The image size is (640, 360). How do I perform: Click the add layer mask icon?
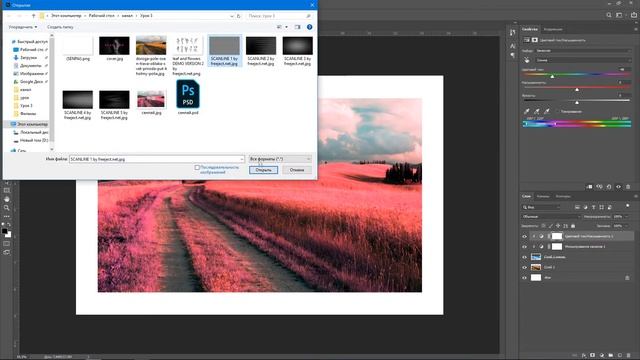(x=593, y=356)
